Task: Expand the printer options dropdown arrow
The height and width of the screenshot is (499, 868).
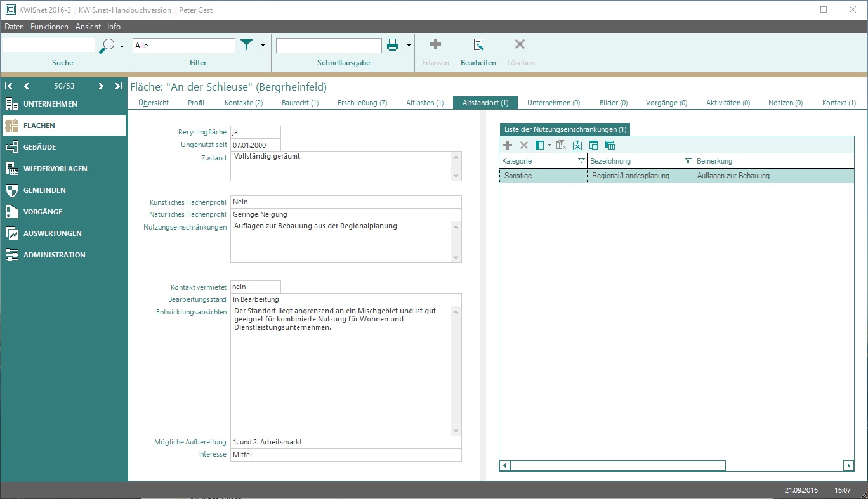Action: [409, 46]
